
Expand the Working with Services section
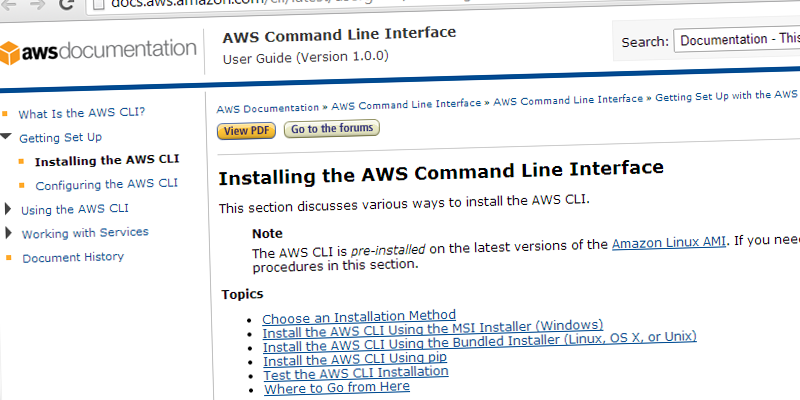pos(8,233)
